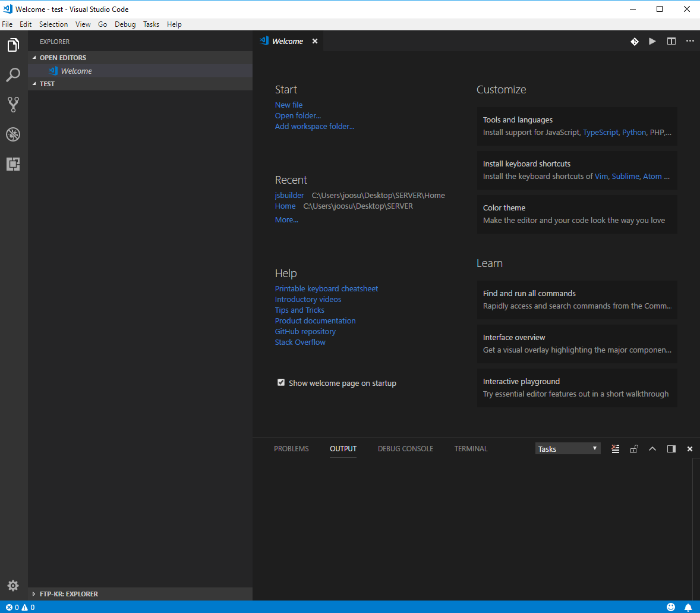Open the Tasks output channel dropdown

click(567, 449)
